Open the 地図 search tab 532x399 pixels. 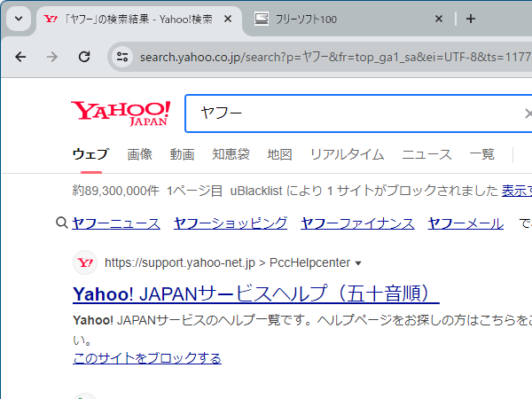(x=279, y=154)
